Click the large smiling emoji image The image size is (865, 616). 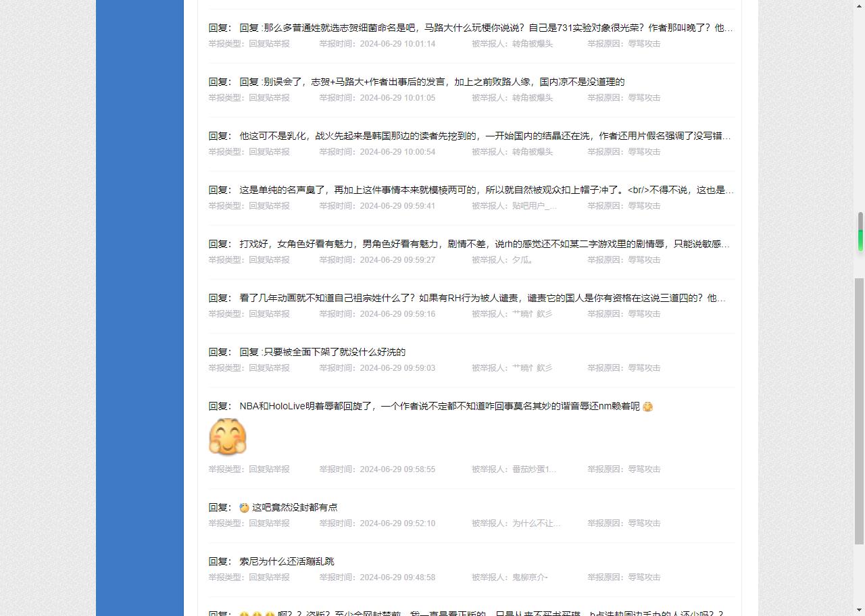[228, 437]
